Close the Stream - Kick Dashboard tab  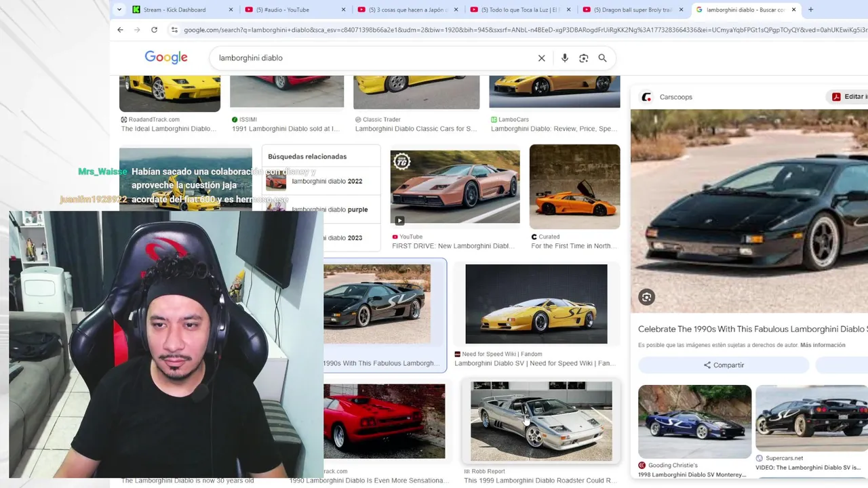[231, 9]
